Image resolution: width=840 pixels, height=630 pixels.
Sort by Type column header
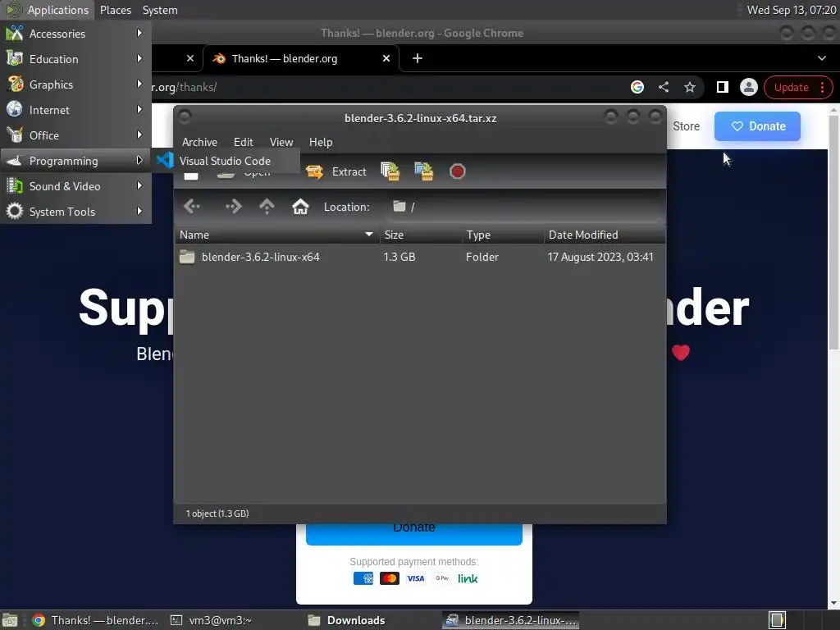pyautogui.click(x=503, y=235)
